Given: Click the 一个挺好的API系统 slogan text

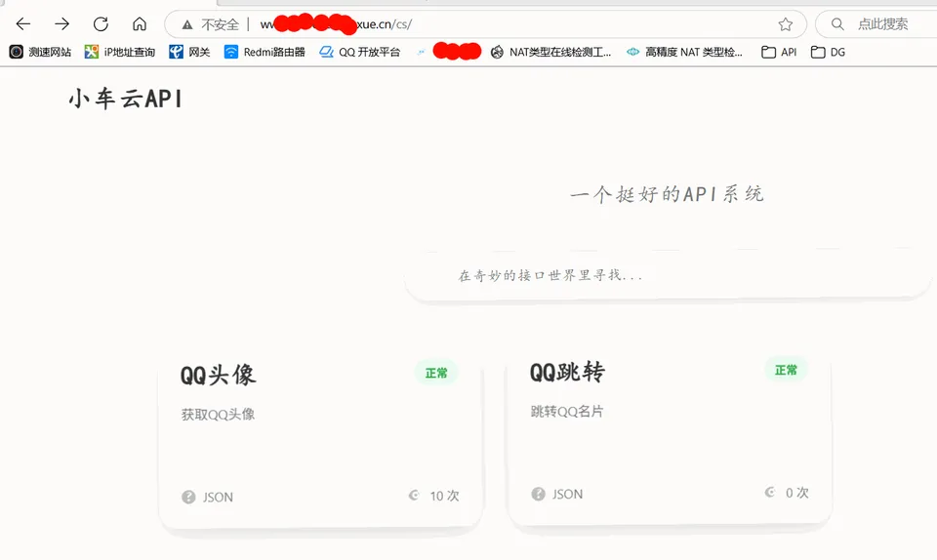Looking at the screenshot, I should coord(667,194).
